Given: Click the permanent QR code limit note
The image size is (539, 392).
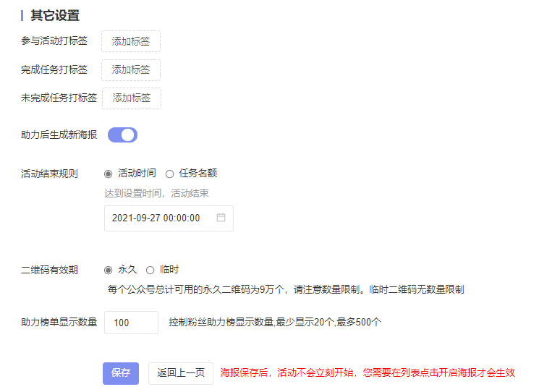Looking at the screenshot, I should (285, 289).
